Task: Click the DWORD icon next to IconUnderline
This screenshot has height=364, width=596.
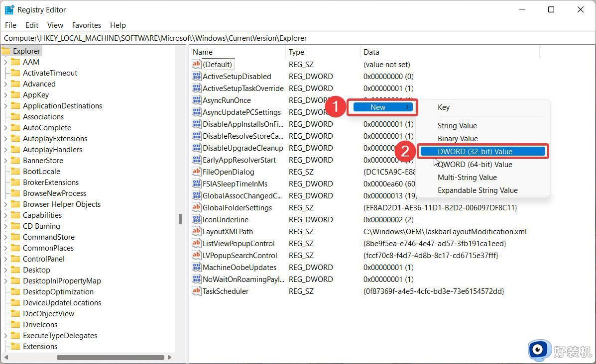Action: [197, 219]
